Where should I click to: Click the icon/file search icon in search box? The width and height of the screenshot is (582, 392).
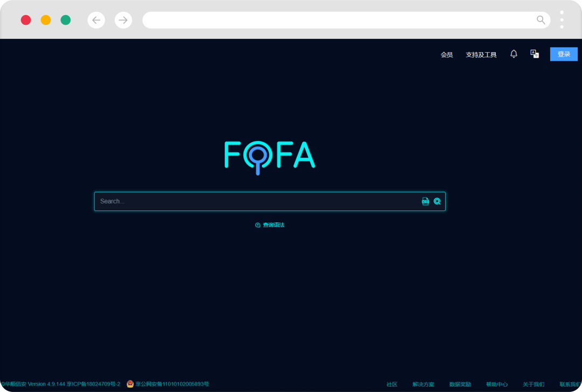(x=425, y=201)
